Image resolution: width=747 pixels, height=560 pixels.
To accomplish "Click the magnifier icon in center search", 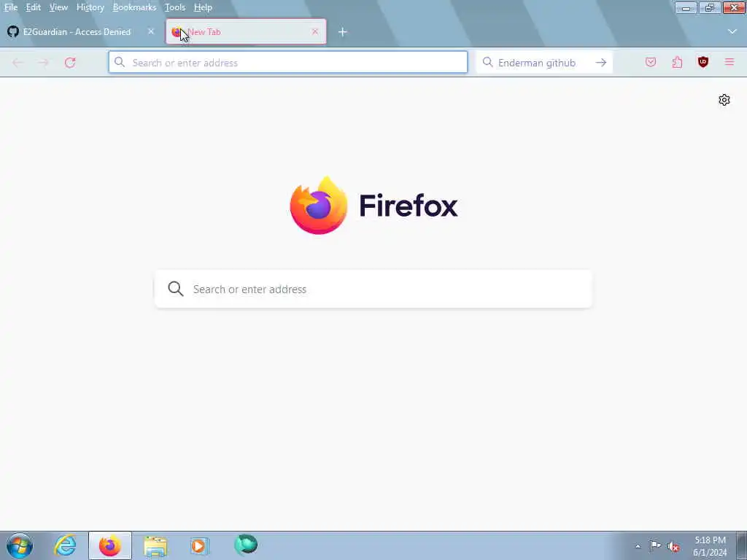I will (175, 289).
